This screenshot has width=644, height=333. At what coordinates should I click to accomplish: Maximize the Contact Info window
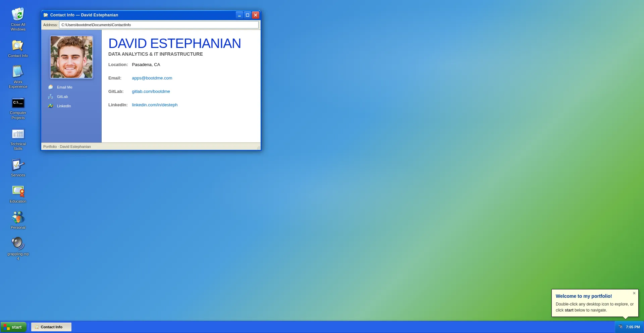tap(248, 15)
